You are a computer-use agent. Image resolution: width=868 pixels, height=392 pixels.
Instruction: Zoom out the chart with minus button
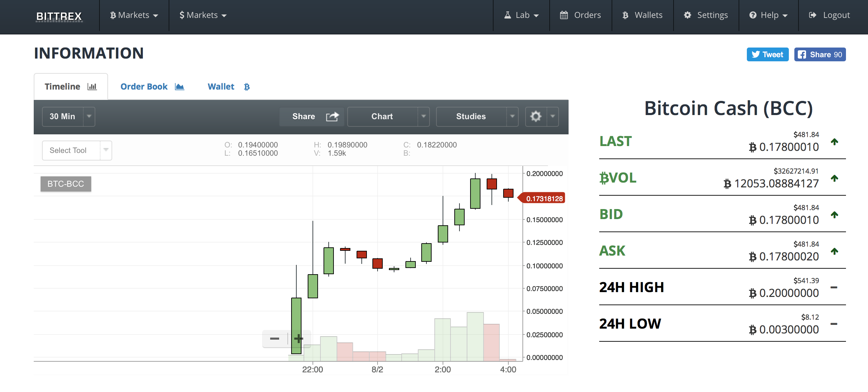[x=275, y=339]
